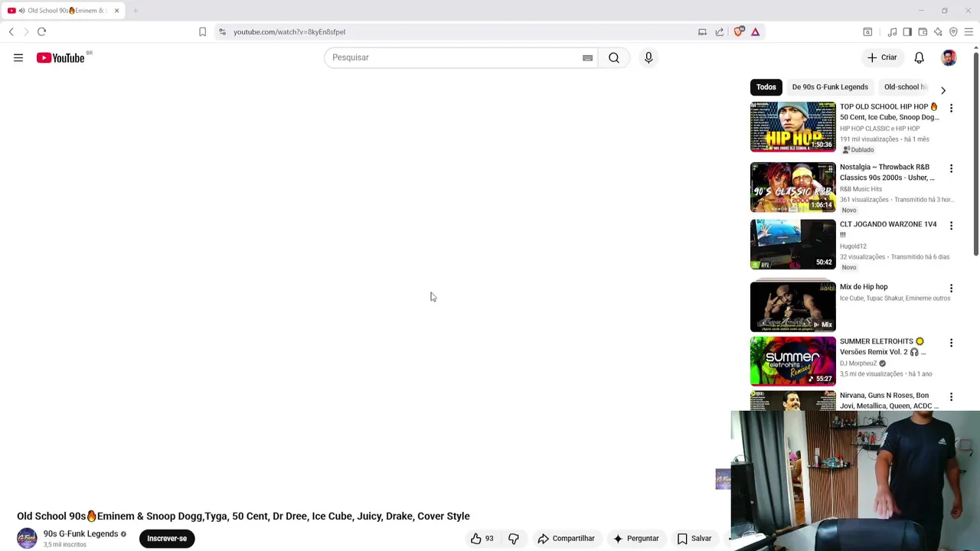Click the Inscrever-se subscribe button

[167, 539]
